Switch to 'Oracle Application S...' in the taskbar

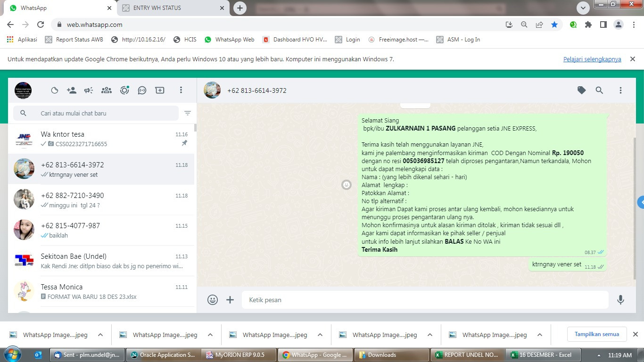click(x=163, y=355)
